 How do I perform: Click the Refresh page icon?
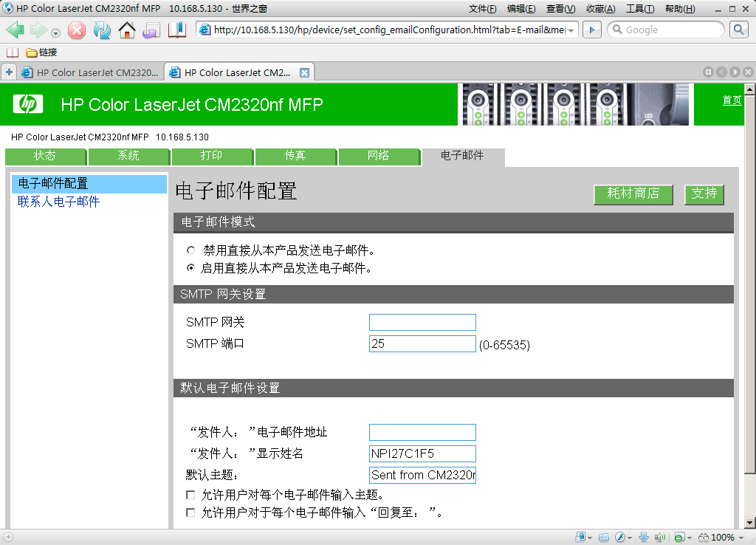coord(101,30)
